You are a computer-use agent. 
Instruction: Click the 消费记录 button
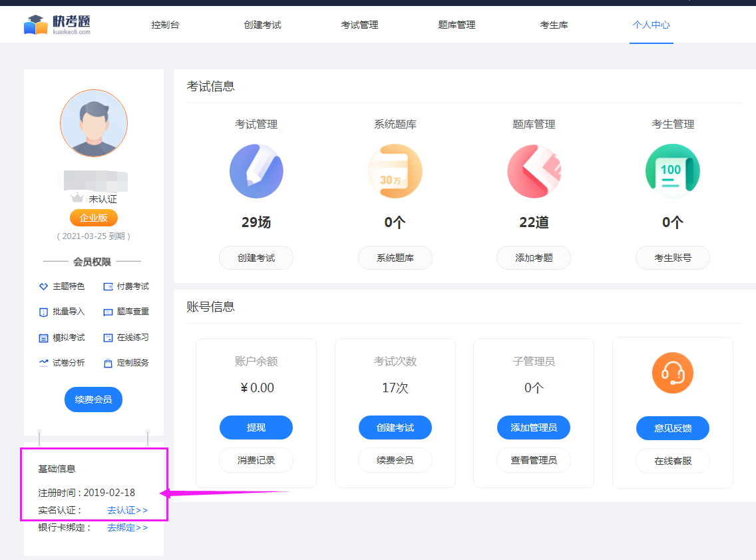(256, 460)
